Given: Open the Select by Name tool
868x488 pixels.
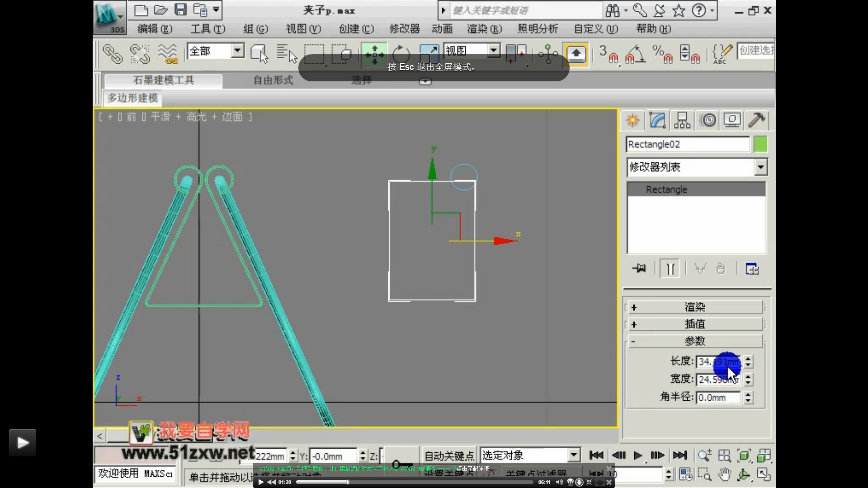Looking at the screenshot, I should tap(287, 54).
